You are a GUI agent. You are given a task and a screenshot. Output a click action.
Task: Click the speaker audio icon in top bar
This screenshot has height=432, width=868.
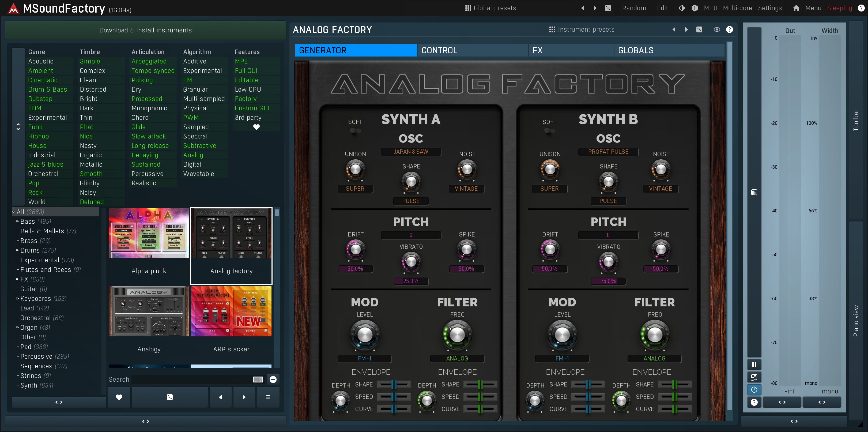click(x=682, y=8)
